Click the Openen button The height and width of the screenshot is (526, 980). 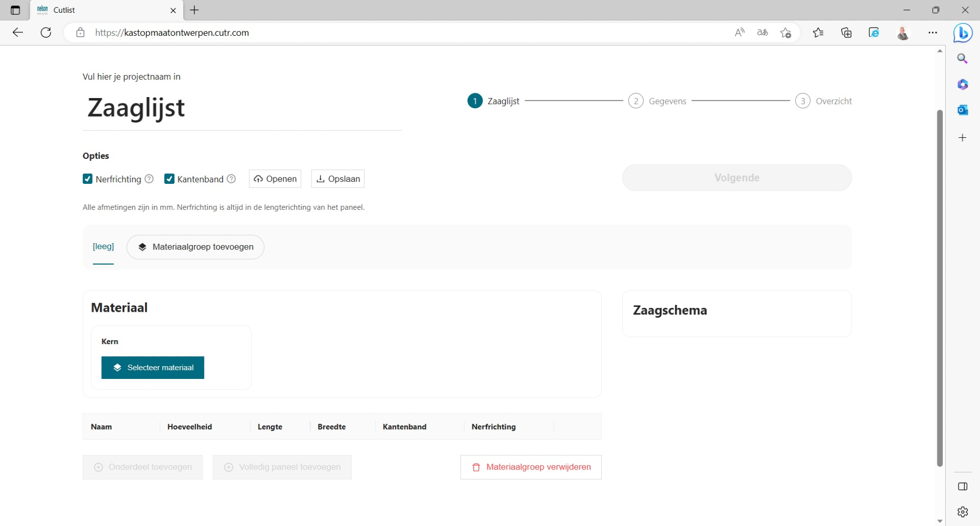[x=275, y=179]
